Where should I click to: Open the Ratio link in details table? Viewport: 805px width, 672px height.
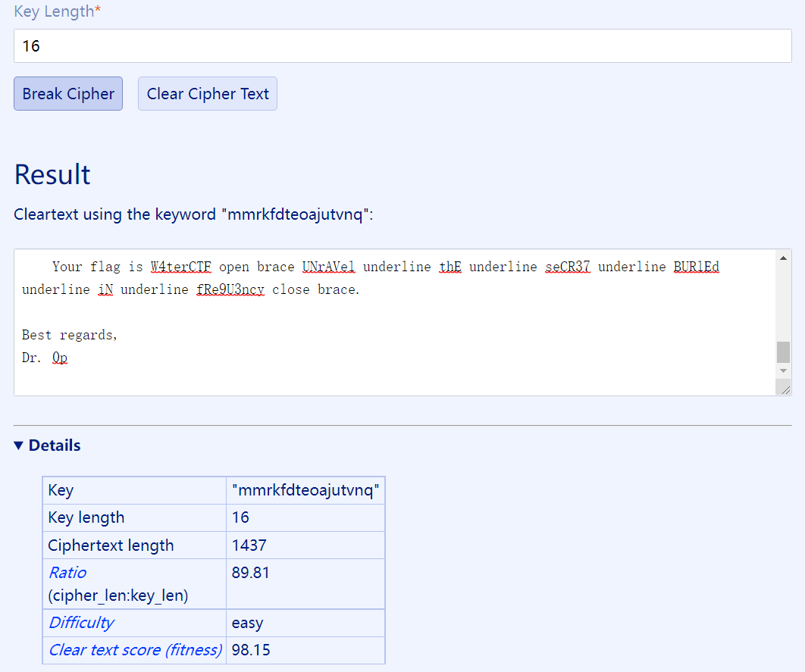click(67, 573)
